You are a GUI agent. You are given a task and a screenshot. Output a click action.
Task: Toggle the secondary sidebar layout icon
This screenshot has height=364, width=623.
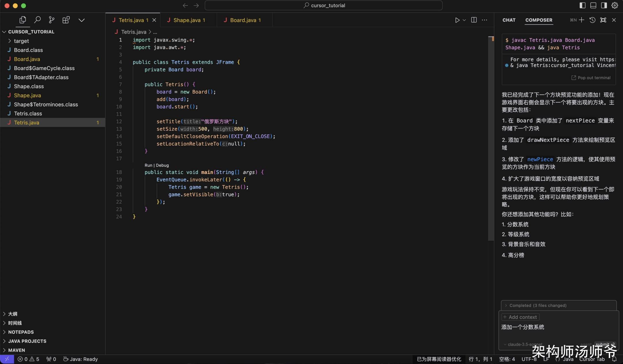604,5
